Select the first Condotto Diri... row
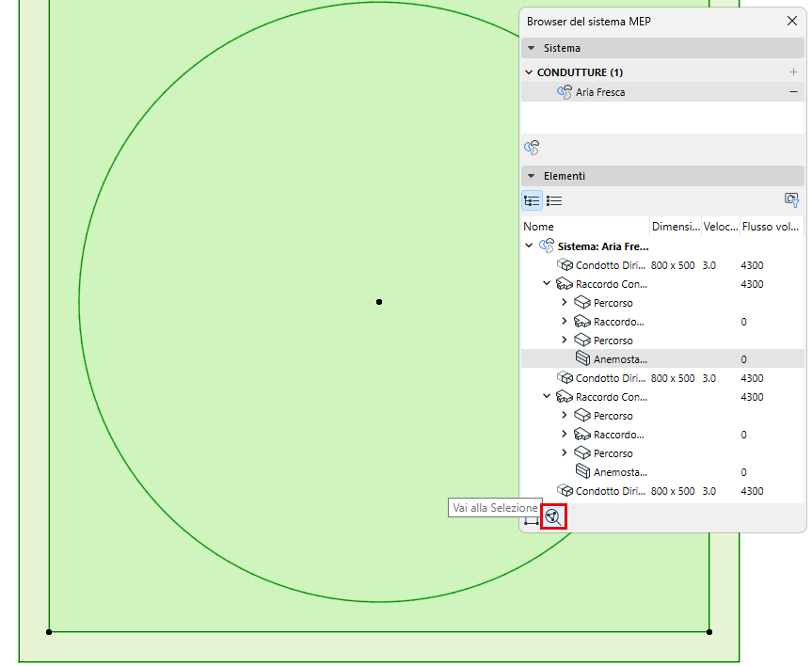Screen dimensions: 812x666 (662, 265)
